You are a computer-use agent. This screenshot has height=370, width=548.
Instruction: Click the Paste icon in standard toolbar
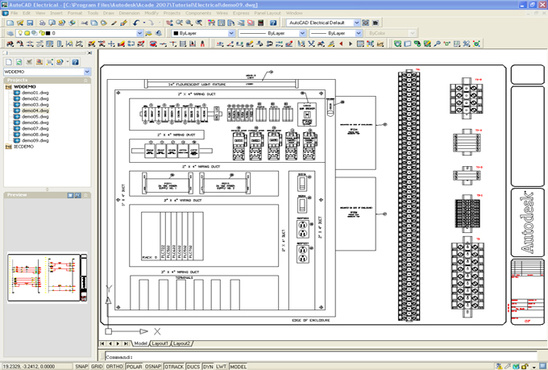[x=104, y=23]
